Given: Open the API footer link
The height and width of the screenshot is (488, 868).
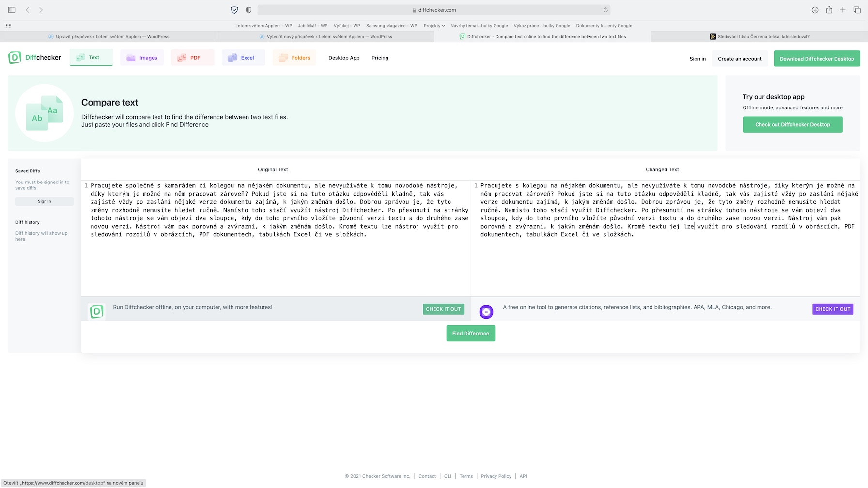Looking at the screenshot, I should point(523,476).
